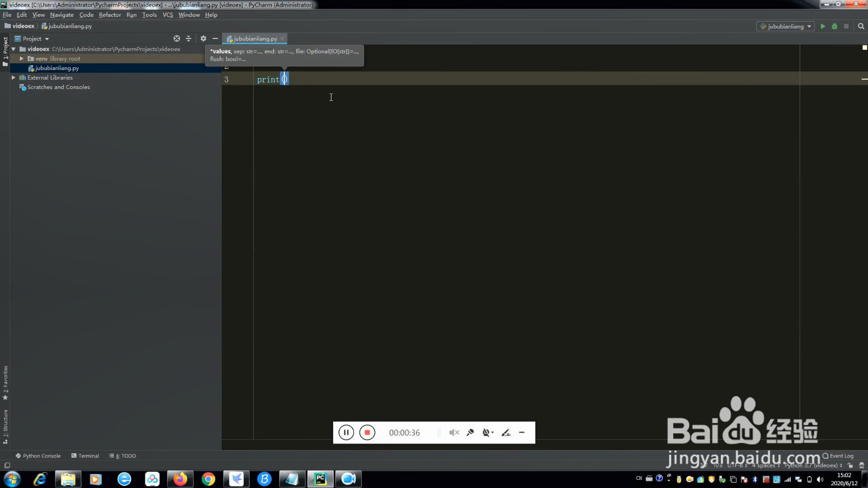Toggle speaker mute in recorder bar
This screenshot has height=488, width=868.
454,433
